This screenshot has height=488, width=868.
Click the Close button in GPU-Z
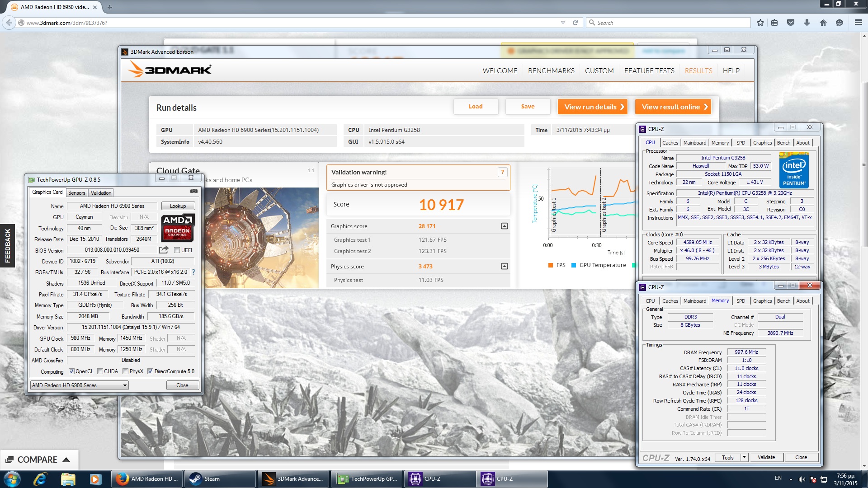[182, 385]
